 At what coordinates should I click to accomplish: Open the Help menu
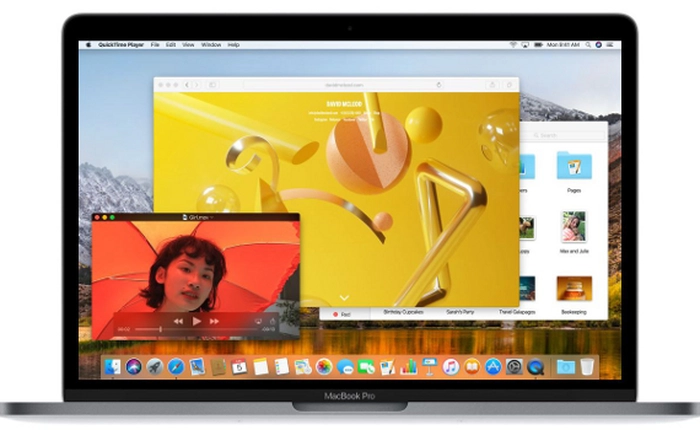click(x=233, y=45)
